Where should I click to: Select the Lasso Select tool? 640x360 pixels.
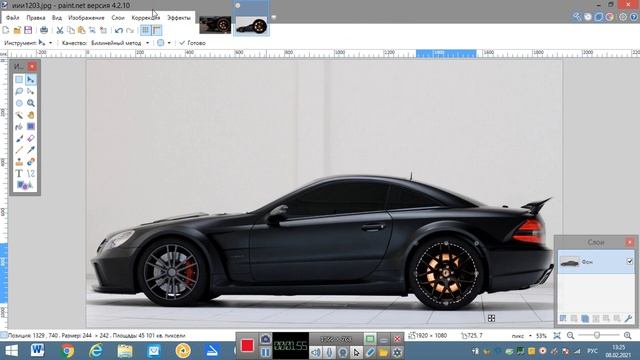[19, 91]
